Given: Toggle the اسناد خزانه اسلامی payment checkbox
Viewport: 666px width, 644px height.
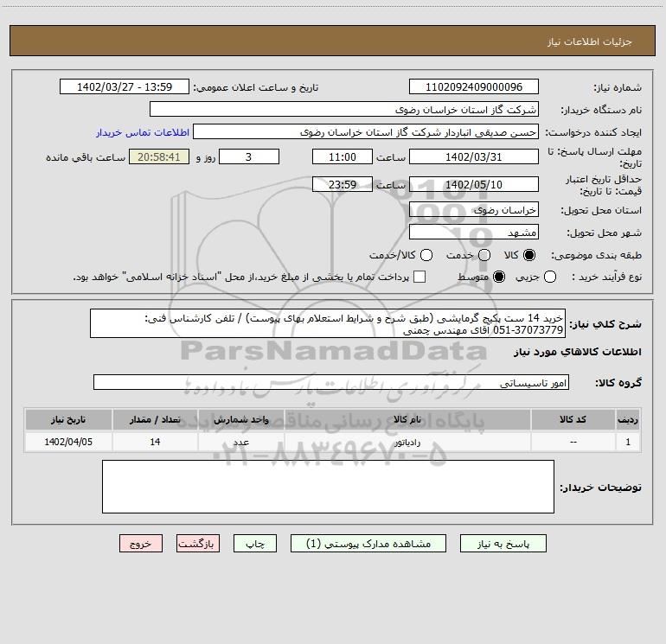Looking at the screenshot, I should (x=419, y=277).
